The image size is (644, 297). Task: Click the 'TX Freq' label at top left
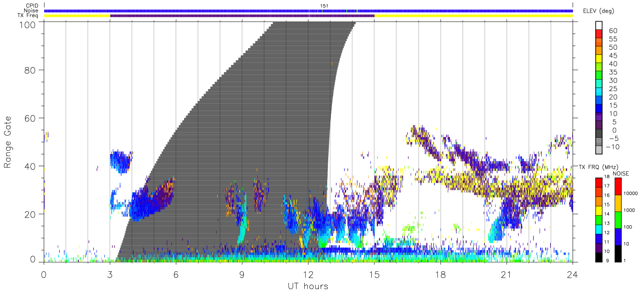(x=29, y=16)
